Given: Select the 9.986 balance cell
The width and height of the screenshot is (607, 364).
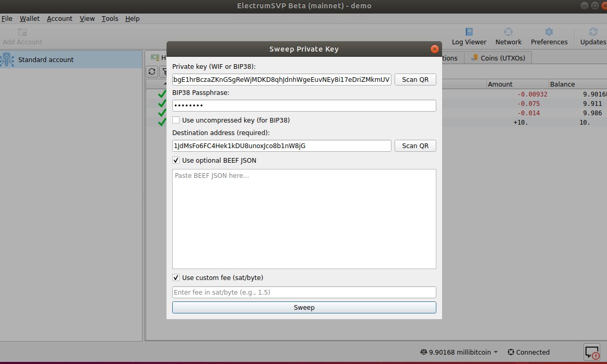Looking at the screenshot, I should [x=592, y=113].
